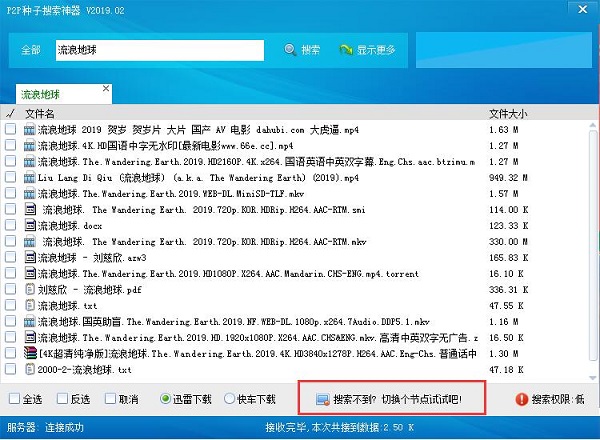Select the 迅雷下载 radio button
The image size is (600, 440).
166,399
